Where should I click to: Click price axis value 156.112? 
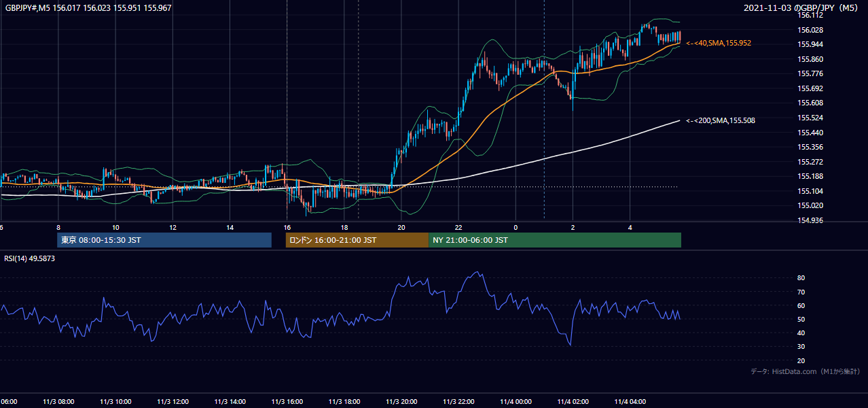point(810,15)
